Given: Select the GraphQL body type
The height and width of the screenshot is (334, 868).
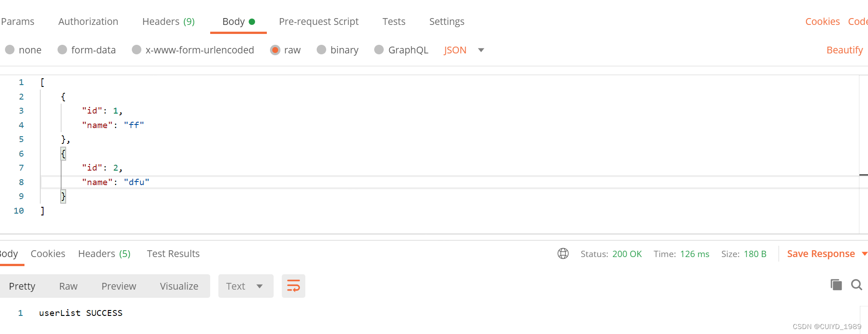Looking at the screenshot, I should (400, 50).
